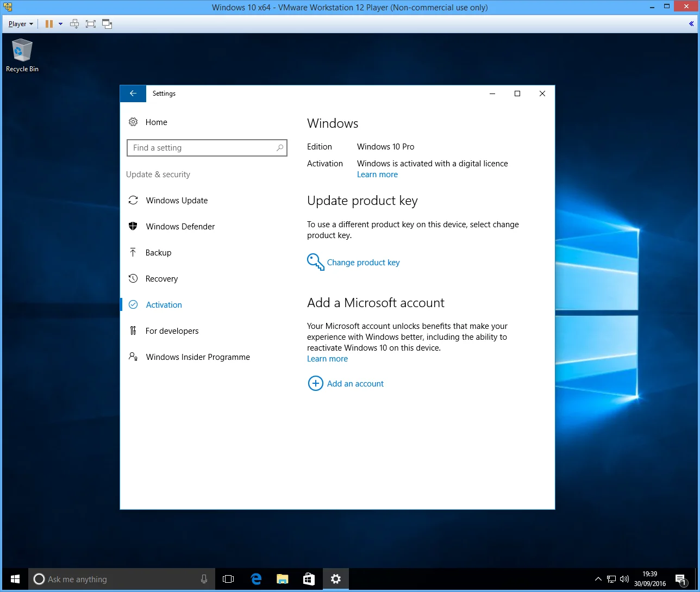Select the Recycle Bin desktop icon
700x592 pixels.
coord(22,55)
